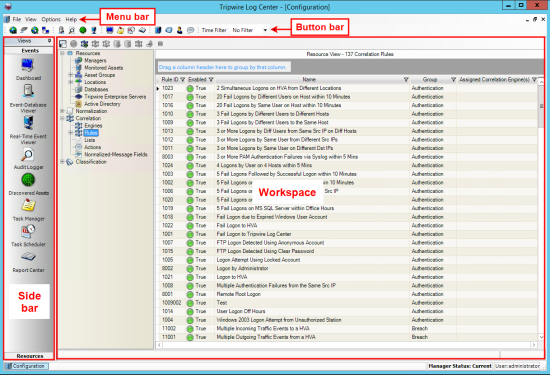The height and width of the screenshot is (375, 550).
Task: Open the Time Filter dropdown
Action: click(x=265, y=30)
